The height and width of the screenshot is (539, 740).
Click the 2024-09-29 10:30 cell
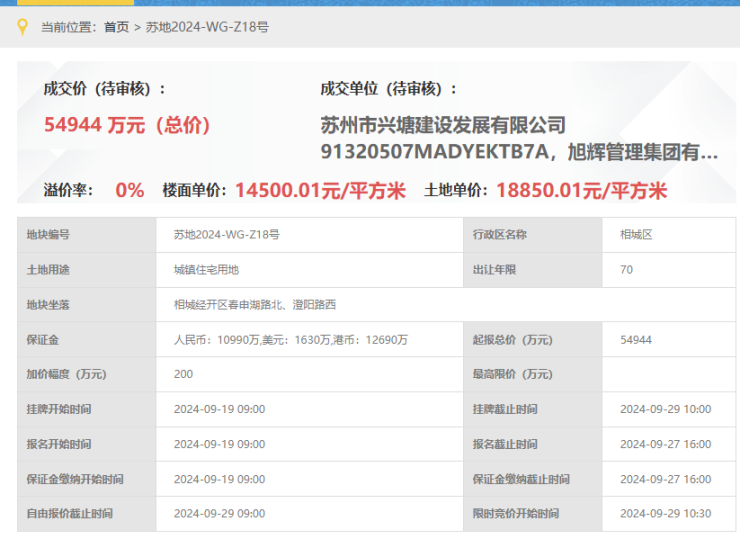pos(669,514)
